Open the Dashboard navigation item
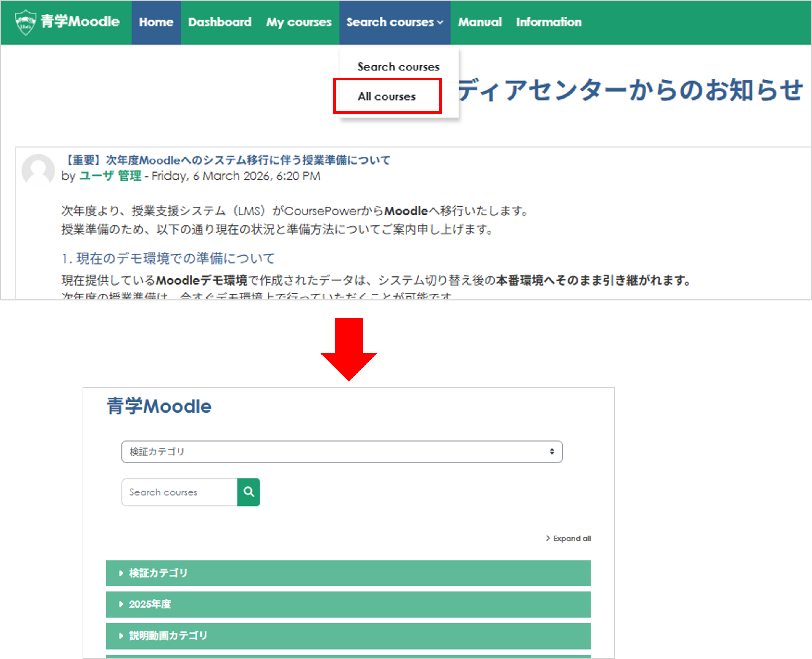Viewport: 812px width, 659px height. point(220,22)
